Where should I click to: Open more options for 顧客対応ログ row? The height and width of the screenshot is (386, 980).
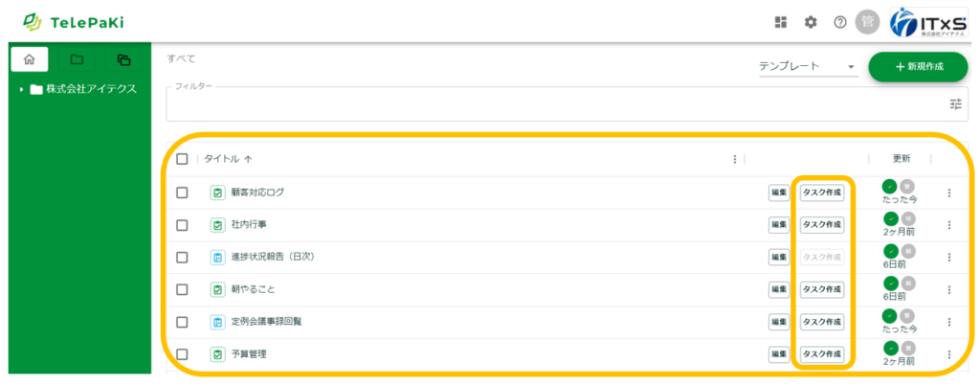pyautogui.click(x=949, y=193)
